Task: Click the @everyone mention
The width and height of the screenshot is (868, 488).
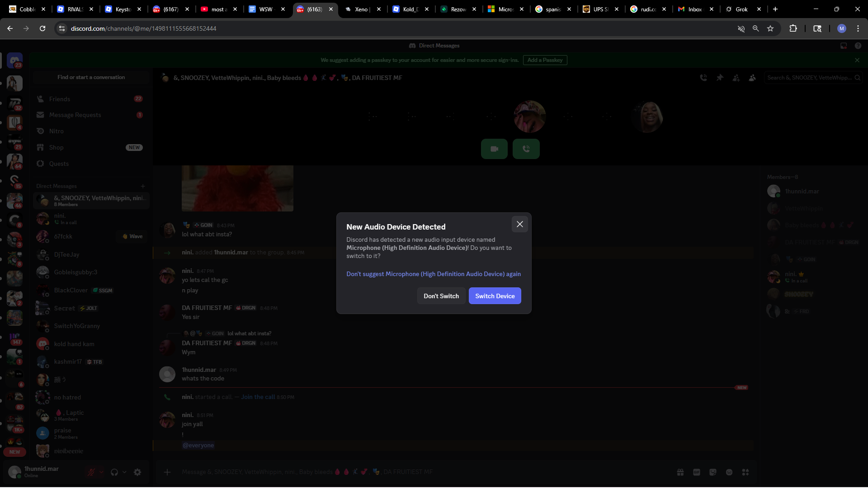Action: 198,446
